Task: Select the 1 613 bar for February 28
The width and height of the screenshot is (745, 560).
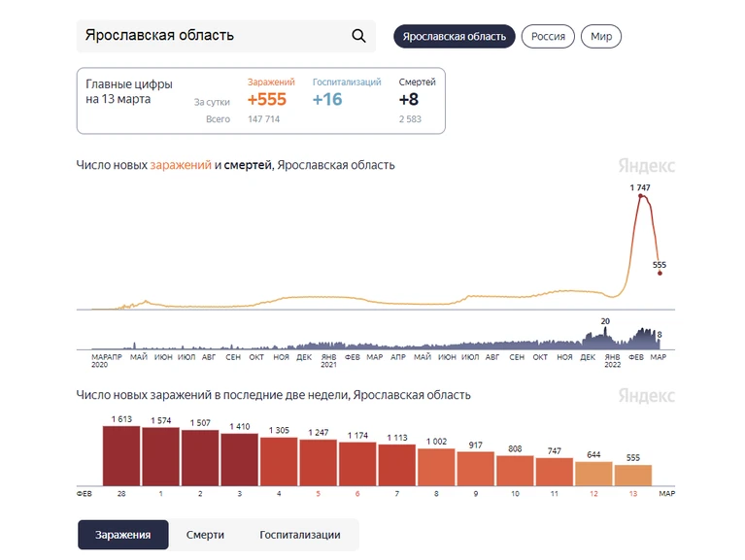Action: point(121,456)
